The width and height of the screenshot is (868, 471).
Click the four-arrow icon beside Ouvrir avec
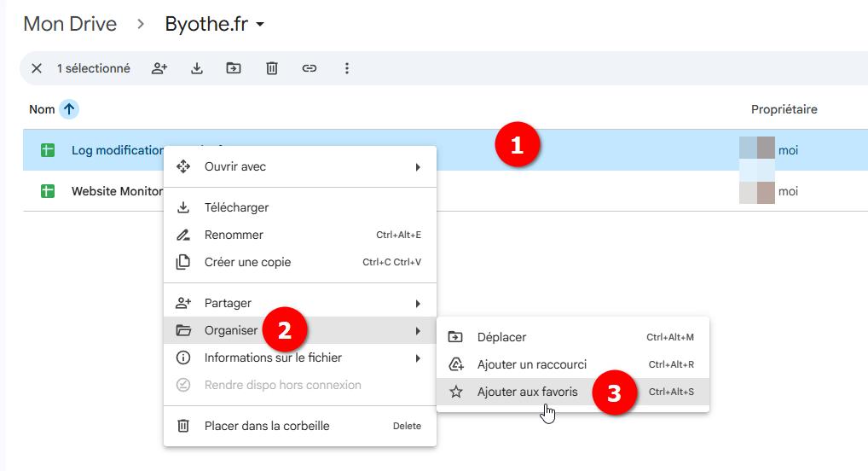pyautogui.click(x=183, y=166)
